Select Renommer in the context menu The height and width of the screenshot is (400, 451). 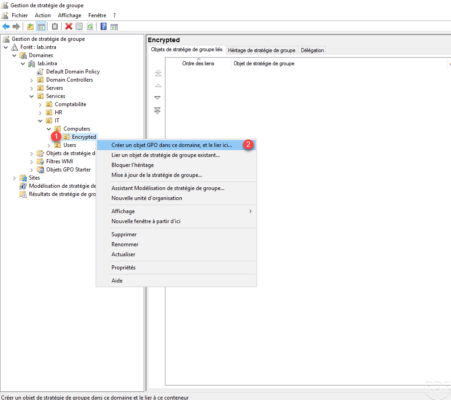176,244
